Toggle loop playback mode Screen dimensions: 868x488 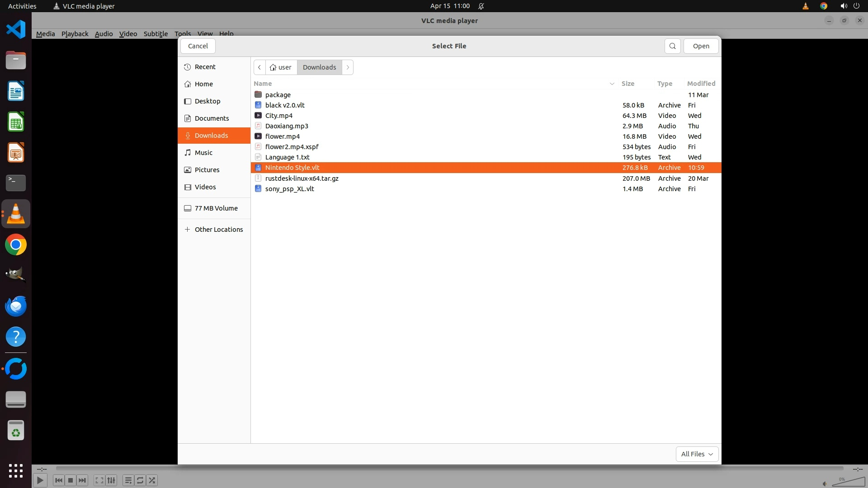click(x=140, y=480)
